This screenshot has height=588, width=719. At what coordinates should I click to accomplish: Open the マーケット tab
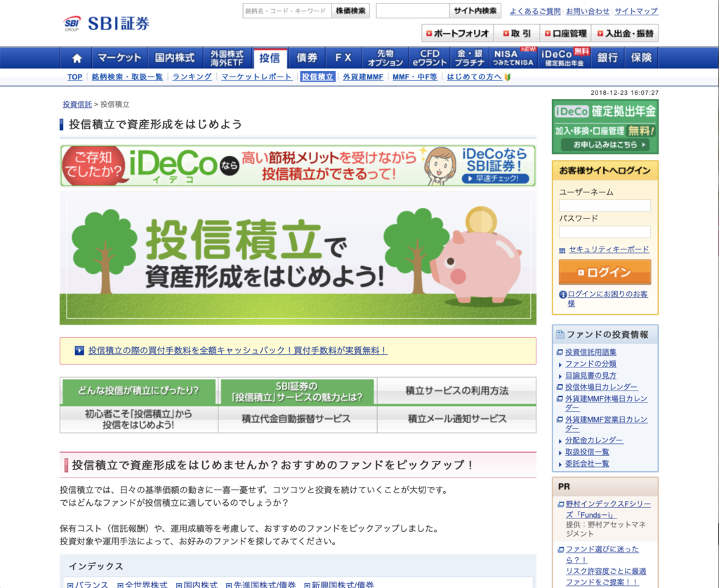pyautogui.click(x=119, y=58)
